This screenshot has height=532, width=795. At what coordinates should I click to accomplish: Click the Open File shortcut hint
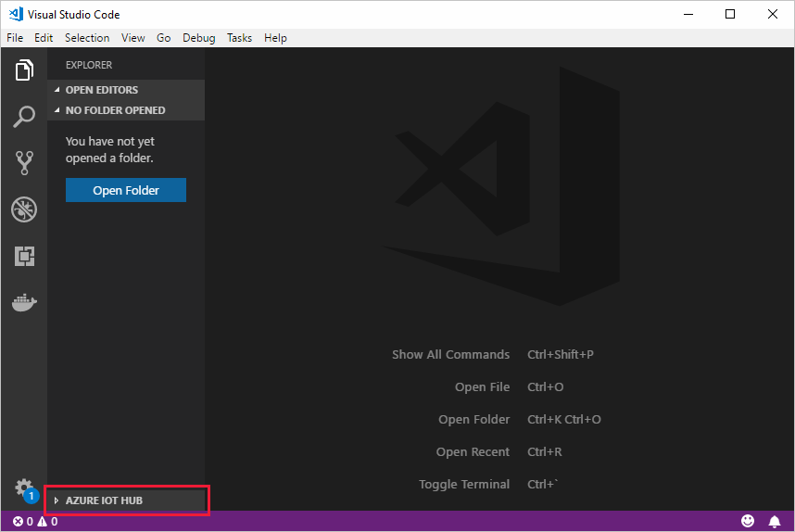[x=509, y=387]
